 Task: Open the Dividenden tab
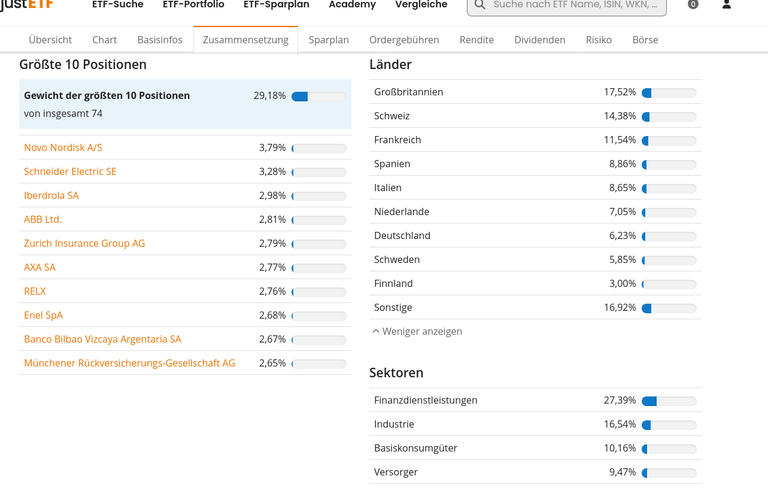(540, 40)
